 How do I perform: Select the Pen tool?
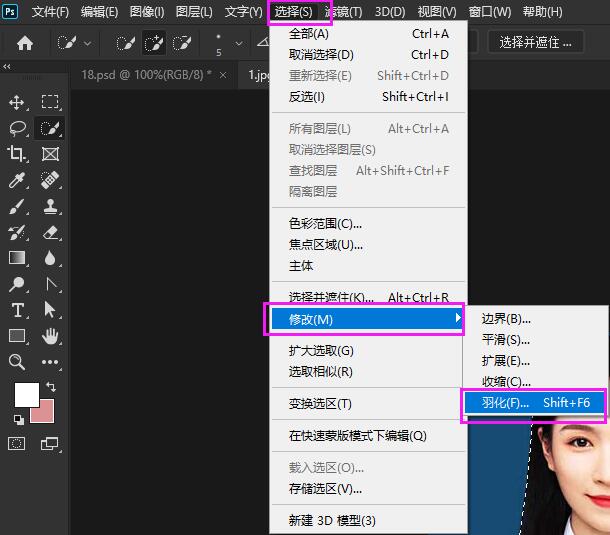coord(50,284)
